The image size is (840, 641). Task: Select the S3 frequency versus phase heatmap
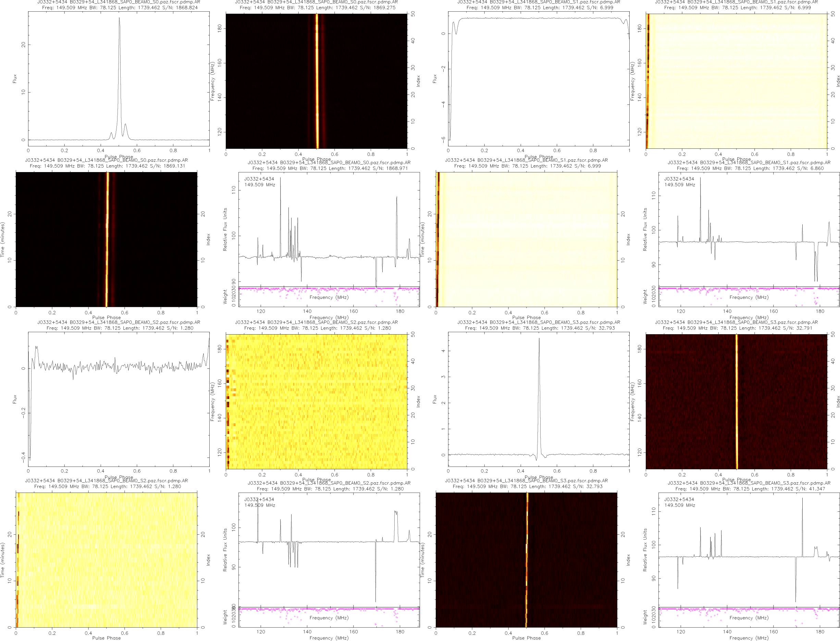[x=736, y=401]
